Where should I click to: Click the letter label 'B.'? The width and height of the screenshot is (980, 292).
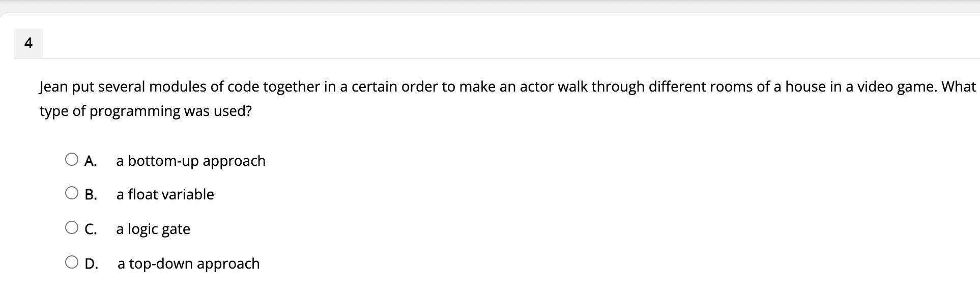(x=91, y=195)
